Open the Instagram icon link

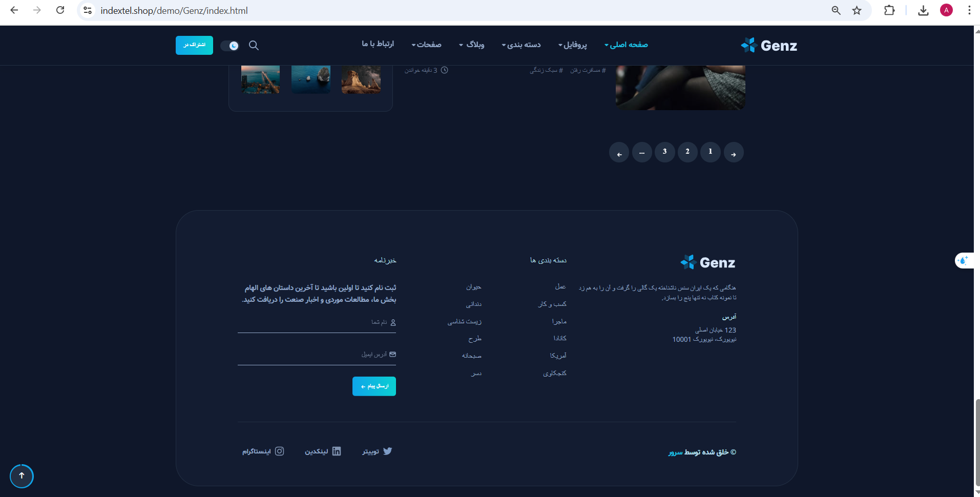(x=279, y=451)
